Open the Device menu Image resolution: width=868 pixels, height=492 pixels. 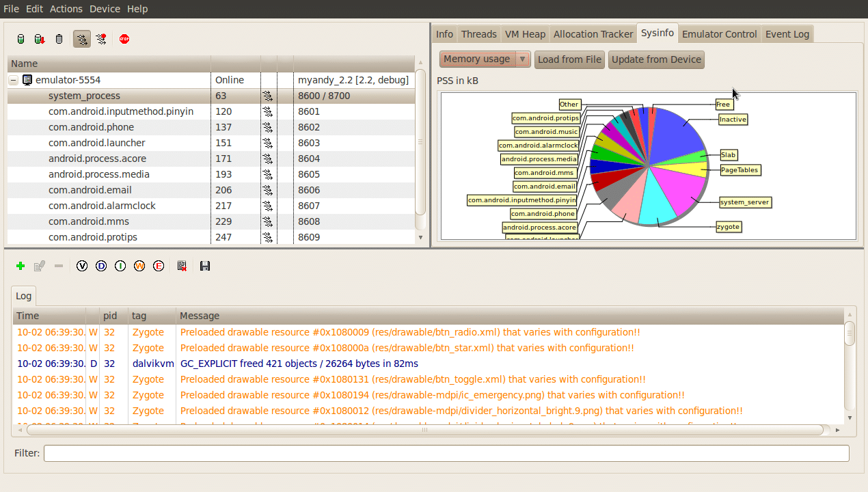105,9
